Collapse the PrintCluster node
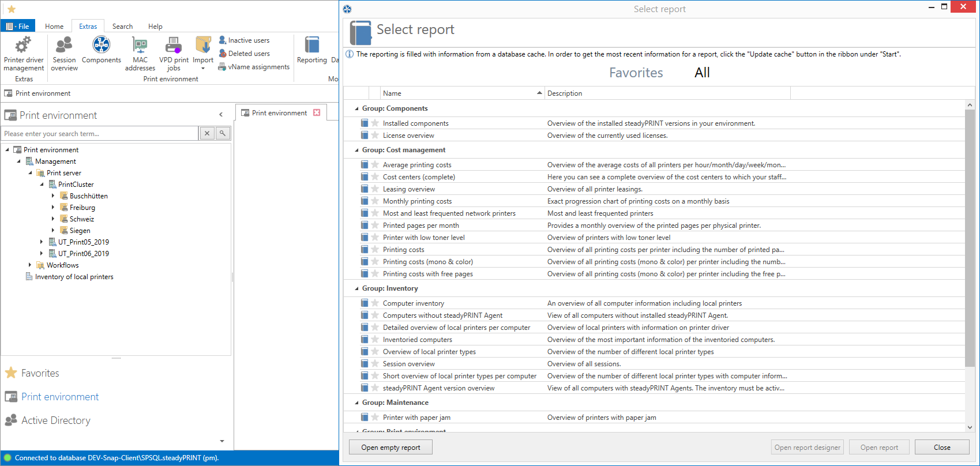The image size is (980, 466). point(42,185)
